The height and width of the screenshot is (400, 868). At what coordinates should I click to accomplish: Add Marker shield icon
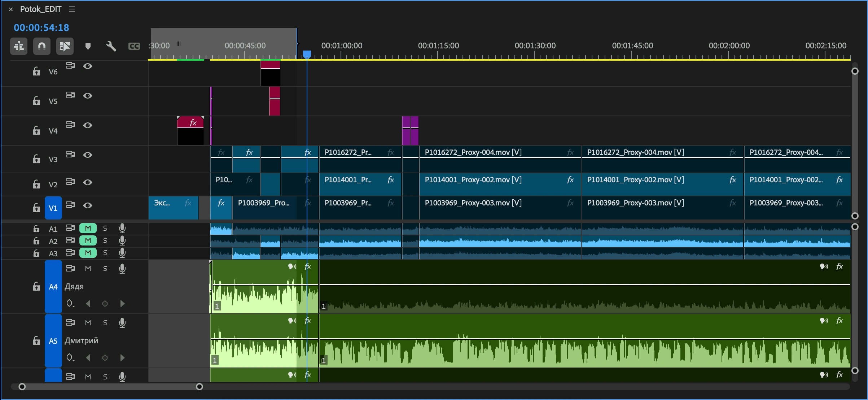[88, 46]
